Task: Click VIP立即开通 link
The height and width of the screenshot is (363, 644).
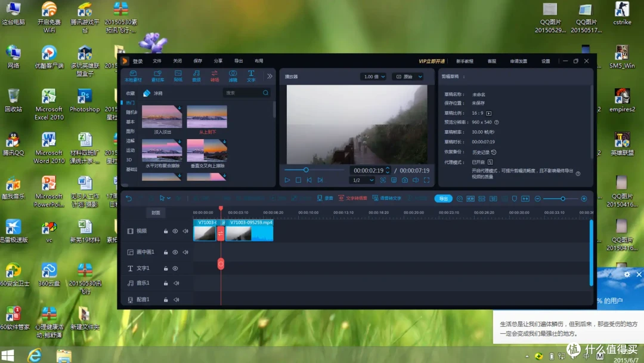Action: [432, 61]
